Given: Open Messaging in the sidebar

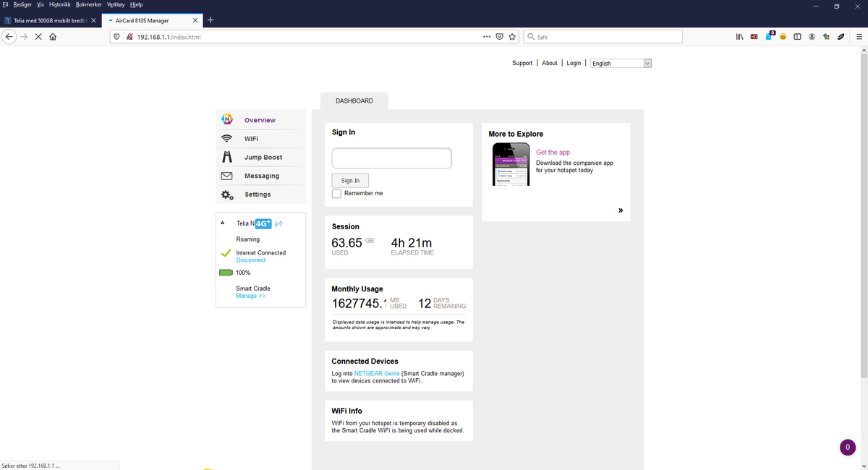Looking at the screenshot, I should (x=260, y=176).
